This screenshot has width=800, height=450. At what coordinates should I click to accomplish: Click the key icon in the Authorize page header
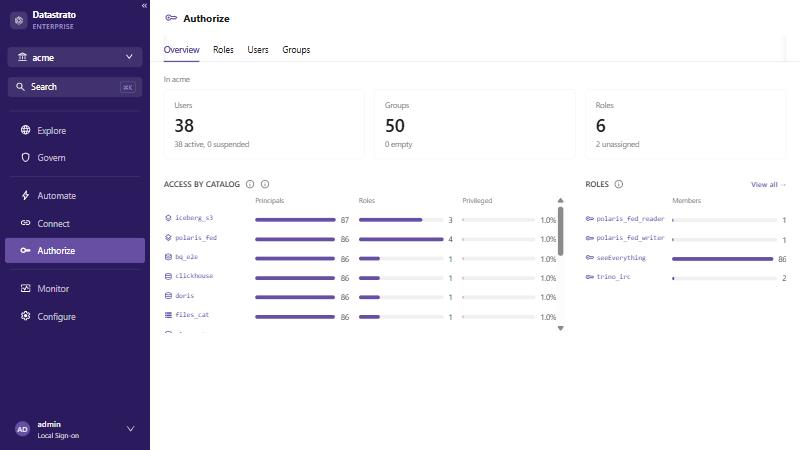(x=171, y=18)
